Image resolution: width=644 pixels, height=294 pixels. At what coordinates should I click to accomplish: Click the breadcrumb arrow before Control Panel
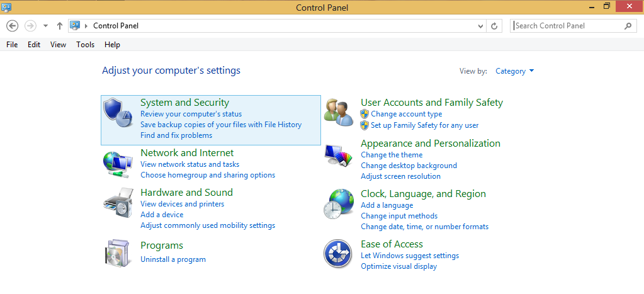[86, 26]
